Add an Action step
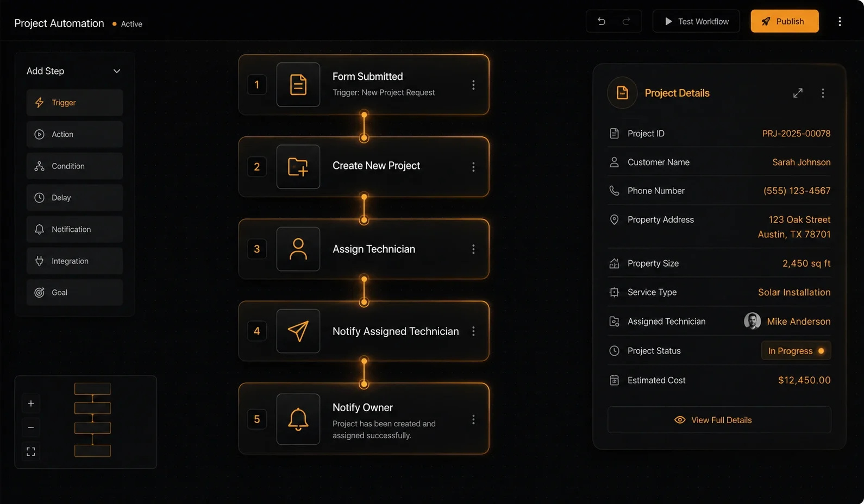Screen dimensions: 864x504 (74, 134)
